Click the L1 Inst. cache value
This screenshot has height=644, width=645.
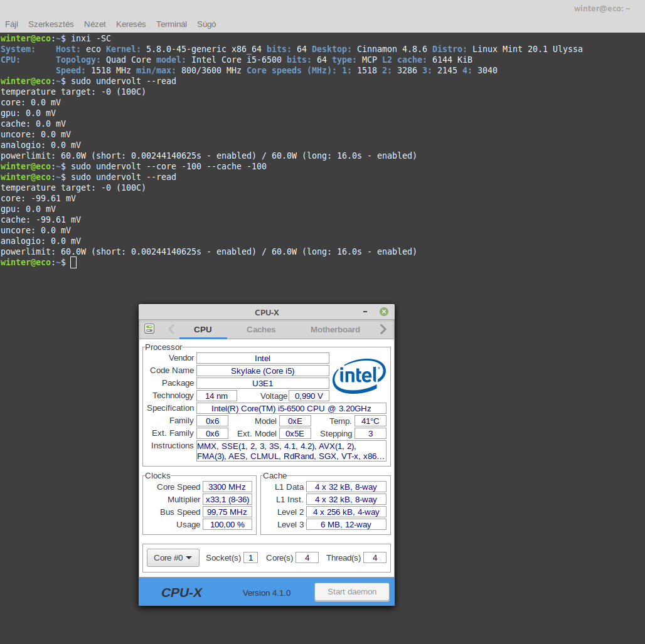346,499
